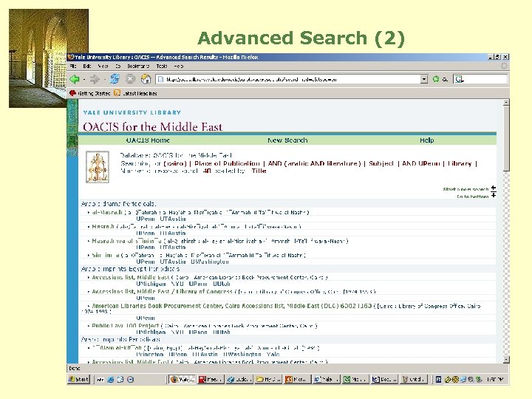
Task: Click the green Back arrow in Firefox
Action: pos(75,79)
